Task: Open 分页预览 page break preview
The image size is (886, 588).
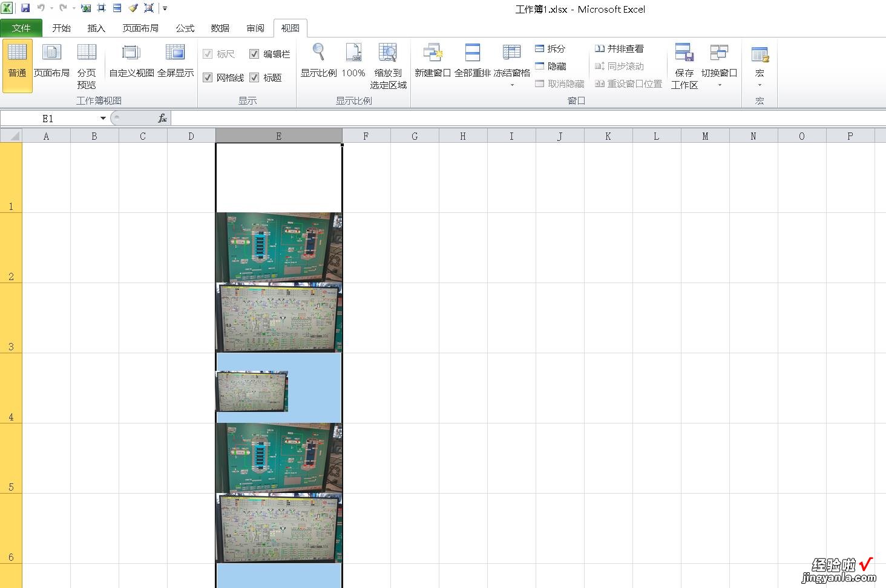Action: [87, 67]
